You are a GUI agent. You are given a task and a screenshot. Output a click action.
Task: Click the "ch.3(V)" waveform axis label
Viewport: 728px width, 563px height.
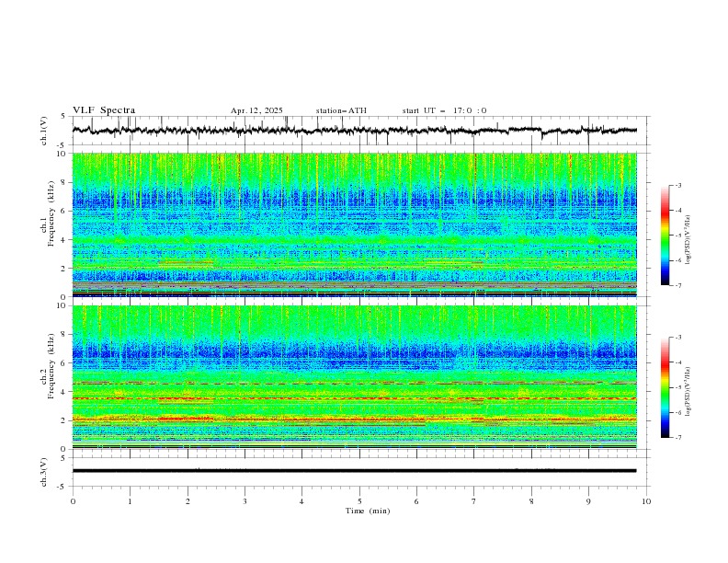[x=44, y=472]
